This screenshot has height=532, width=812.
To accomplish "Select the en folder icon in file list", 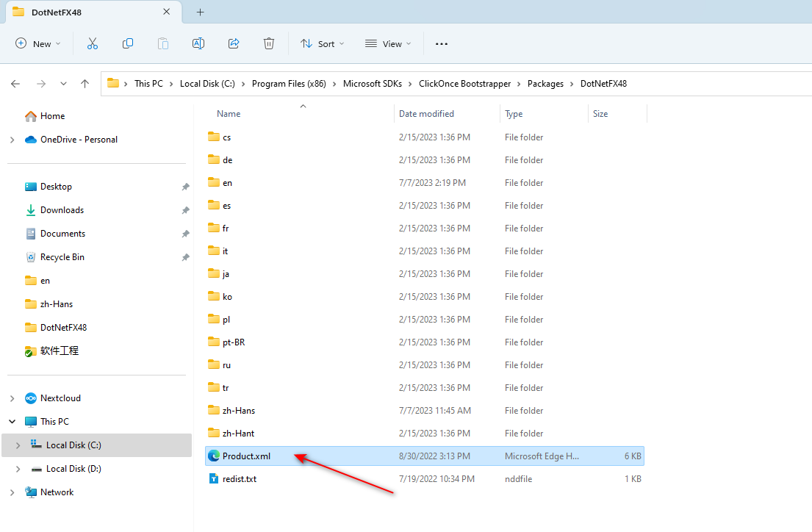I will pyautogui.click(x=213, y=182).
